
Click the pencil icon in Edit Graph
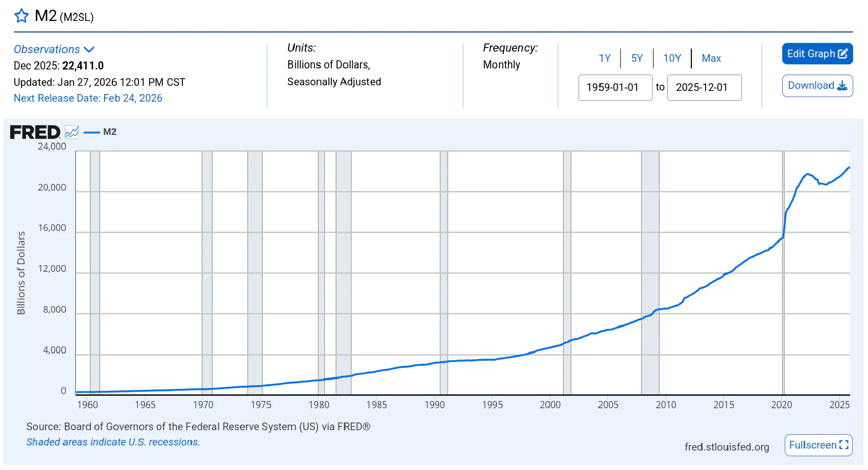pyautogui.click(x=843, y=54)
